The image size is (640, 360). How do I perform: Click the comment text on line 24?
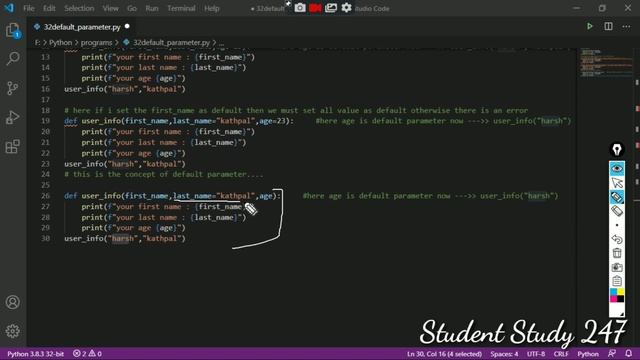[x=164, y=174]
